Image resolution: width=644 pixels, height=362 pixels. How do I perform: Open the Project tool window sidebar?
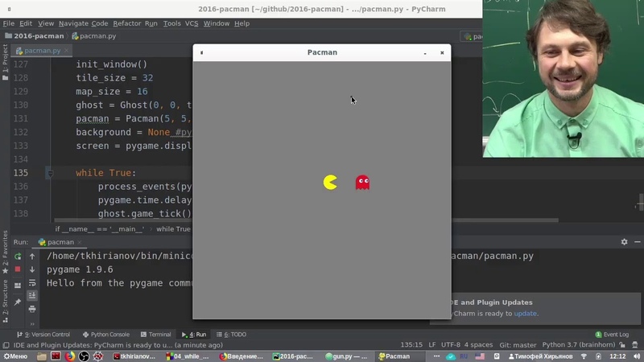pyautogui.click(x=5, y=62)
